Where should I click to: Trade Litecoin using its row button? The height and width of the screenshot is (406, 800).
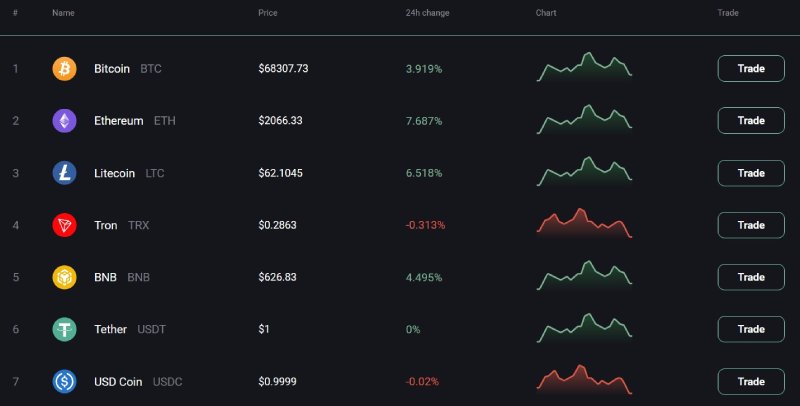pos(751,173)
